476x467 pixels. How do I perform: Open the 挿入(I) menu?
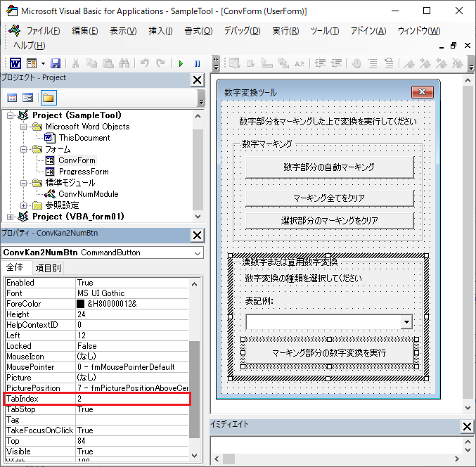[x=160, y=31]
